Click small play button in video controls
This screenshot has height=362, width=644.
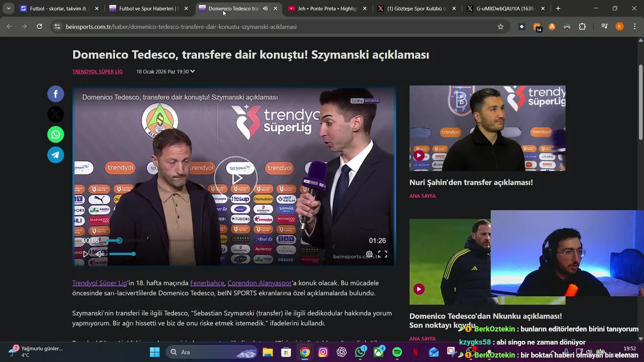tap(86, 254)
